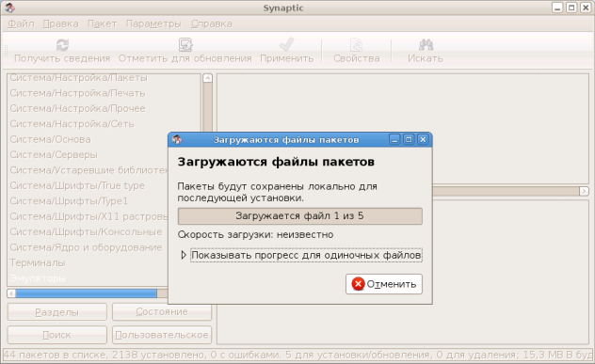The image size is (595, 364).
Task: Select Система/Шрифты/Консольные category
Action: 86,231
